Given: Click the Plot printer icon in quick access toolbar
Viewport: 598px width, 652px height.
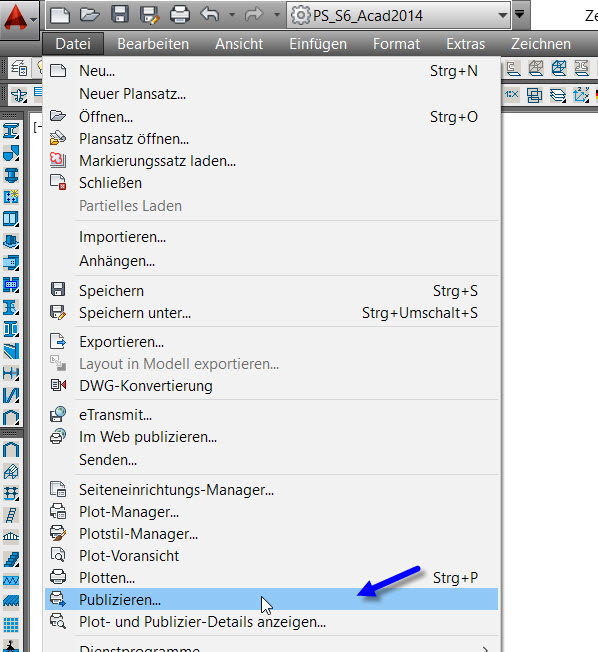Looking at the screenshot, I should (180, 15).
